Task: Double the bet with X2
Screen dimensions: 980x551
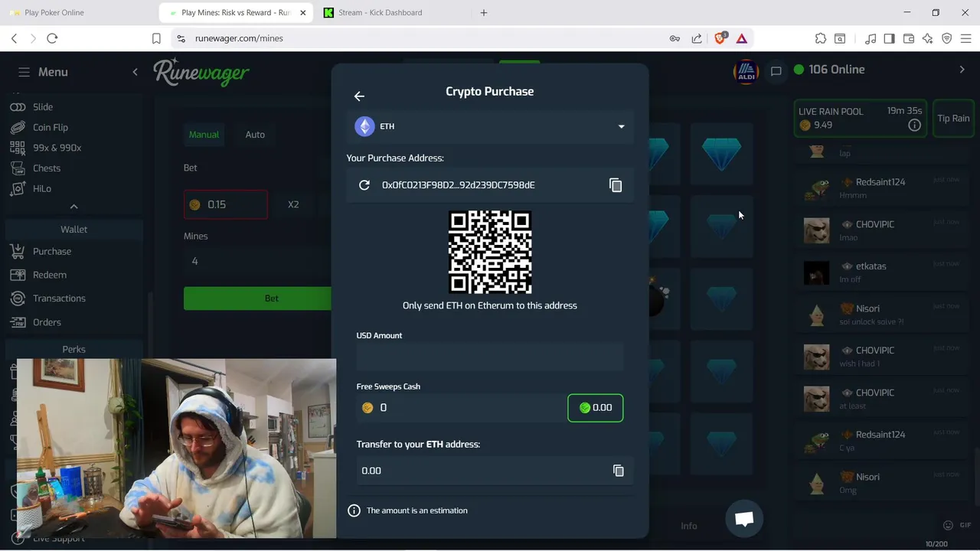Action: point(293,204)
